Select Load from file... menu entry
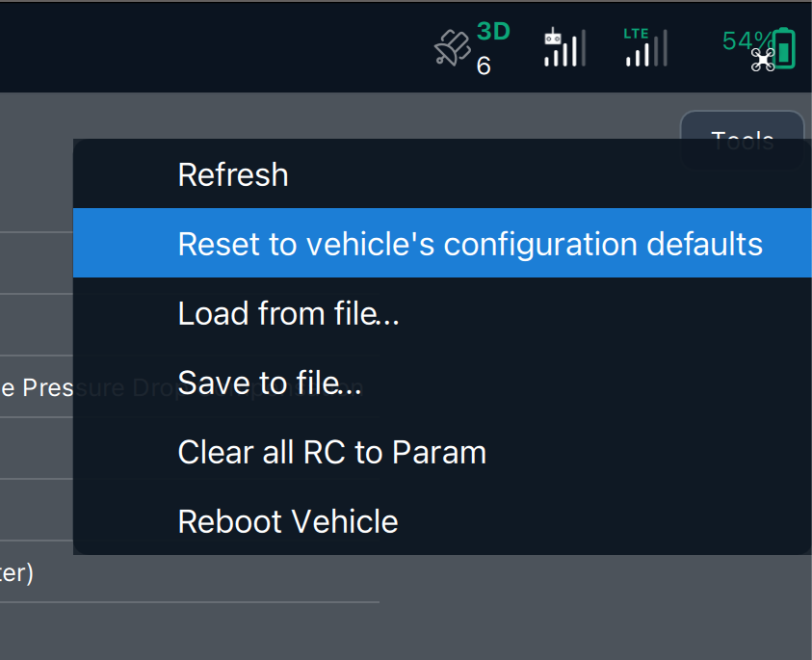This screenshot has width=812, height=660. pos(288,313)
